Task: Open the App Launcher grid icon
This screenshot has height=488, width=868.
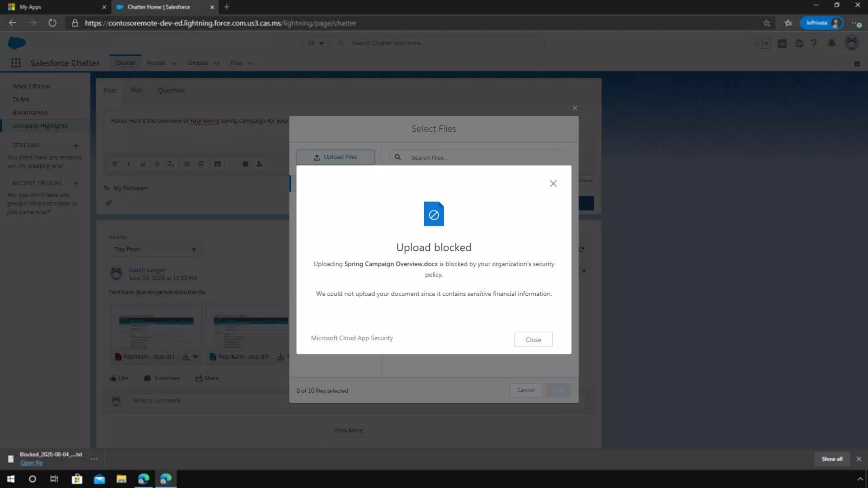Action: (16, 63)
